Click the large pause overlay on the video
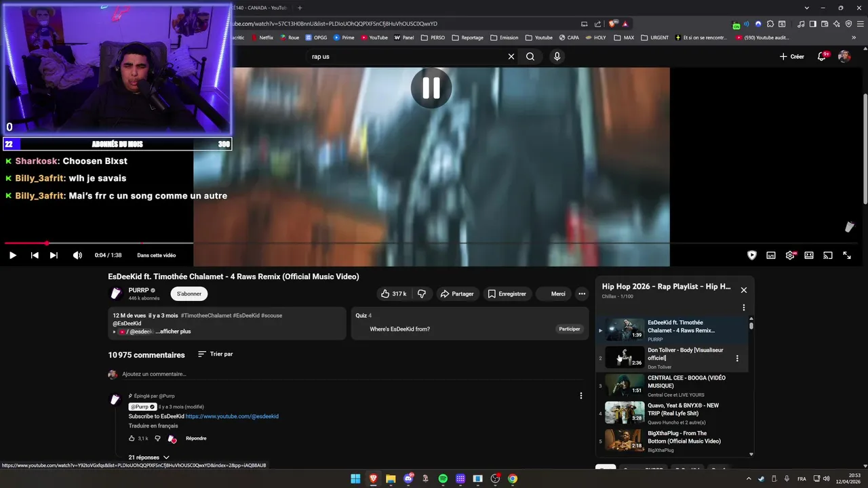 click(431, 88)
